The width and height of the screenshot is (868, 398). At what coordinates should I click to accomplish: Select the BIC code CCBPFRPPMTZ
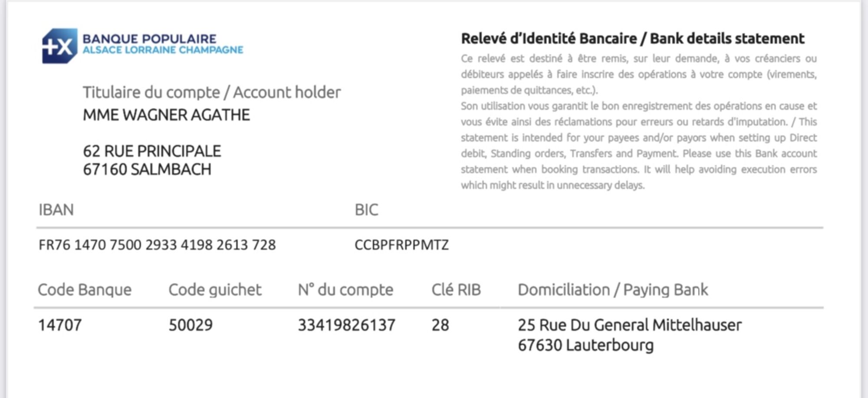tap(401, 245)
